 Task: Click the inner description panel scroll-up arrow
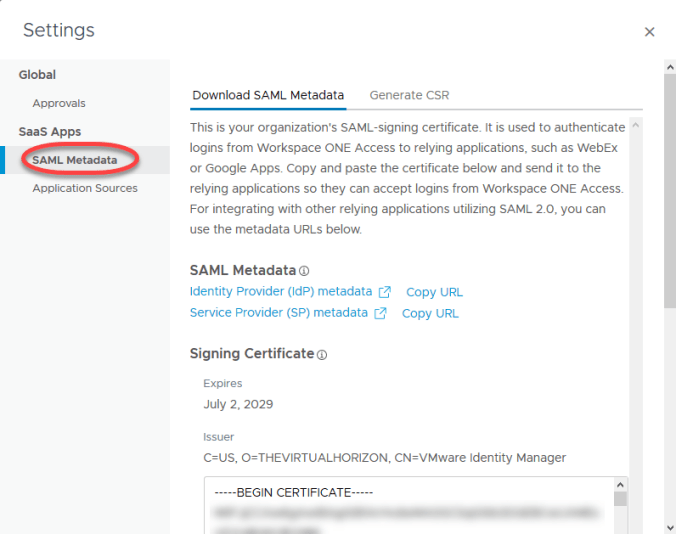(635, 125)
